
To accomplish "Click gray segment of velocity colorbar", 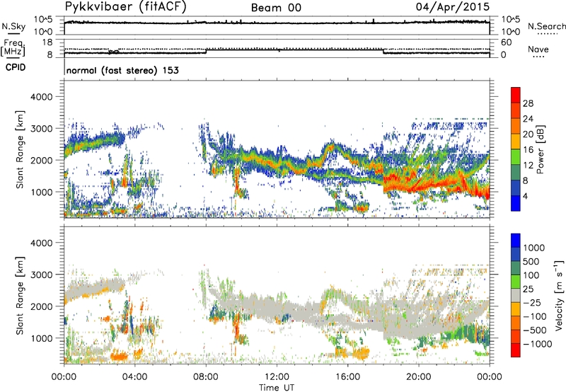I will [x=516, y=295].
